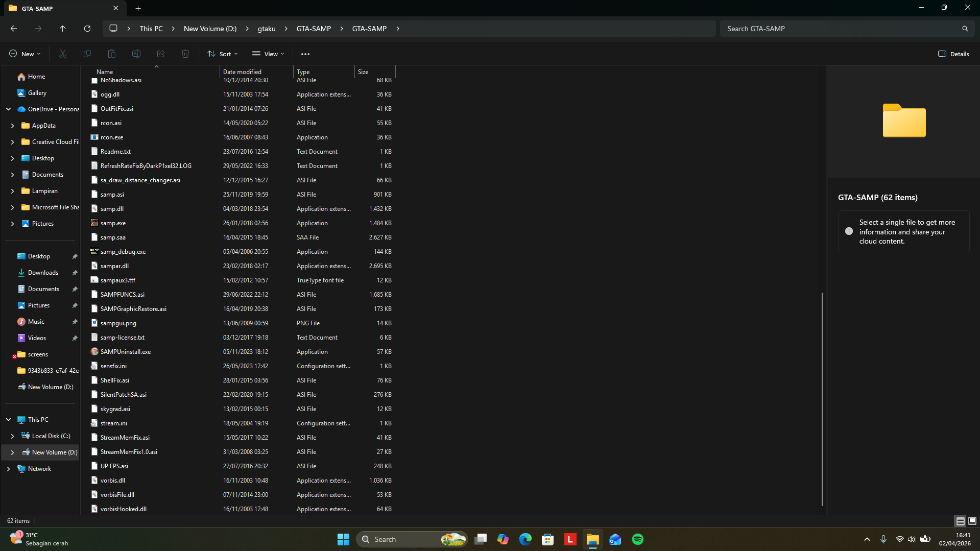
Task: Select pinned Downloads folder
Action: pos(43,273)
